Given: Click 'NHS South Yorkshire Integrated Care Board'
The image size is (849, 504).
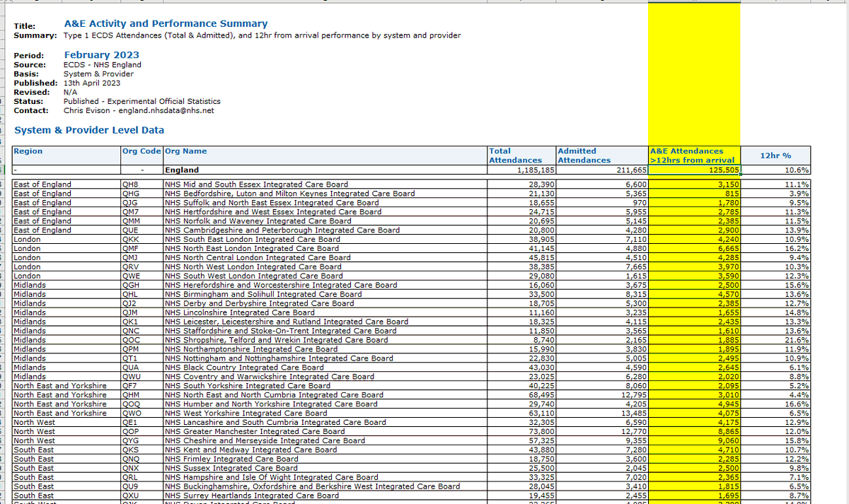Looking at the screenshot, I should pos(325,386).
